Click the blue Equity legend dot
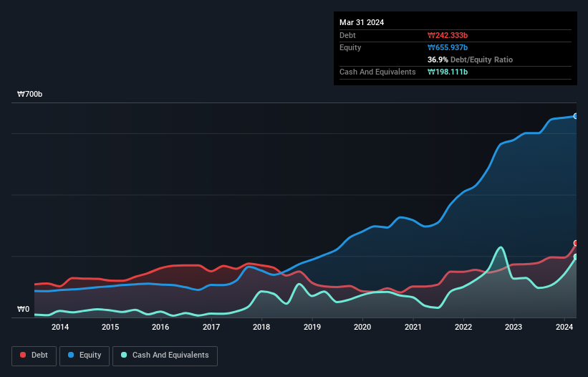This screenshot has height=377, width=588. [71, 355]
